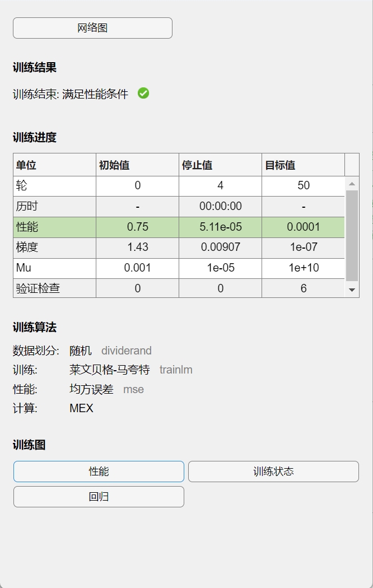This screenshot has height=588, width=373.
Task: Click the Mu initial value 0.001
Action: point(137,268)
